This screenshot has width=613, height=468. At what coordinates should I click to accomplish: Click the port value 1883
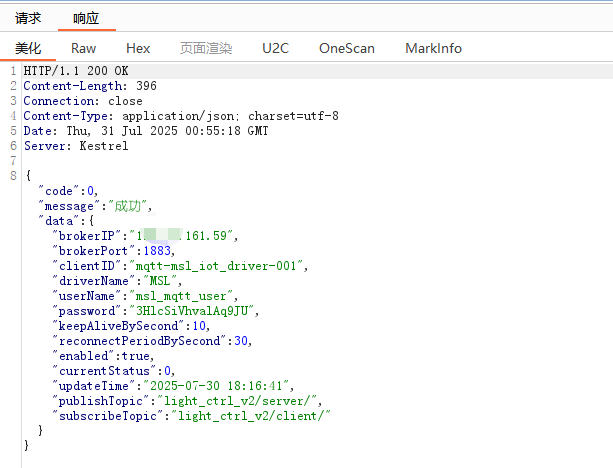point(157,251)
